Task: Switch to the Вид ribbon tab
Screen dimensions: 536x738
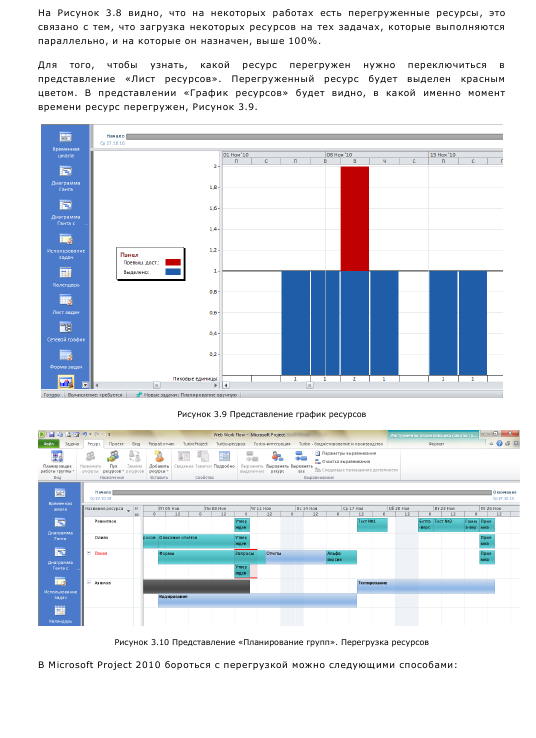Action: pyautogui.click(x=136, y=443)
